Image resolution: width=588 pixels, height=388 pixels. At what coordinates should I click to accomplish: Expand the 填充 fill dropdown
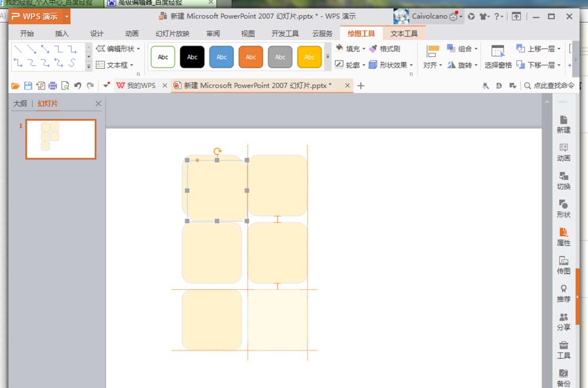pos(364,49)
